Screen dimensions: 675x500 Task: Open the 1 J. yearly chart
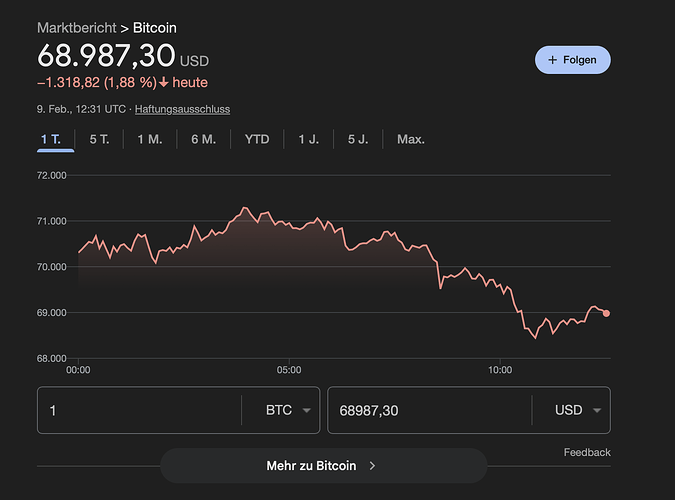[x=308, y=139]
